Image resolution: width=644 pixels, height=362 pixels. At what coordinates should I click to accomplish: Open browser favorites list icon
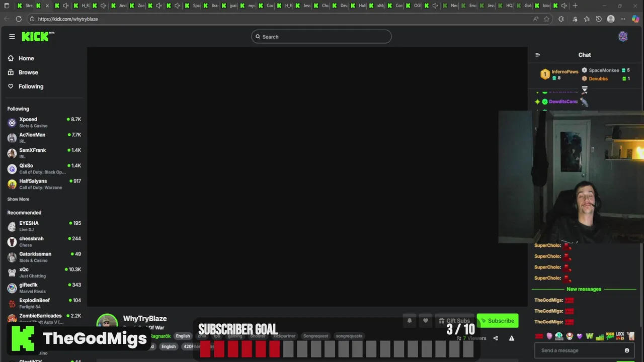(587, 19)
